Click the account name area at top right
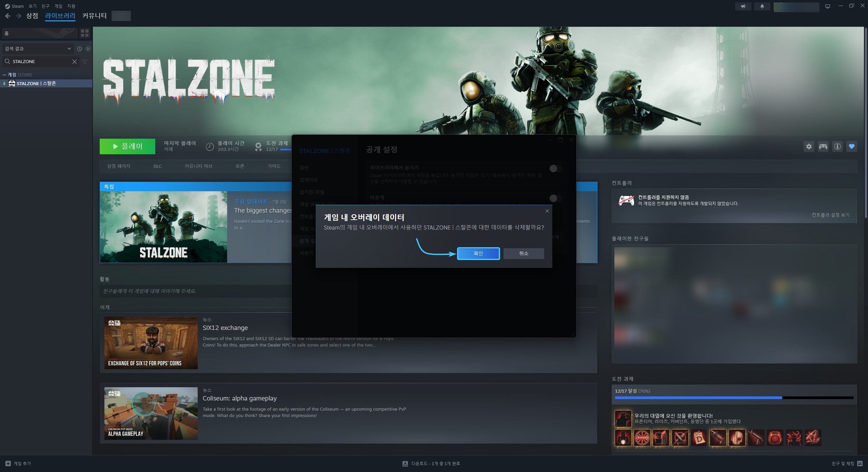 click(796, 7)
